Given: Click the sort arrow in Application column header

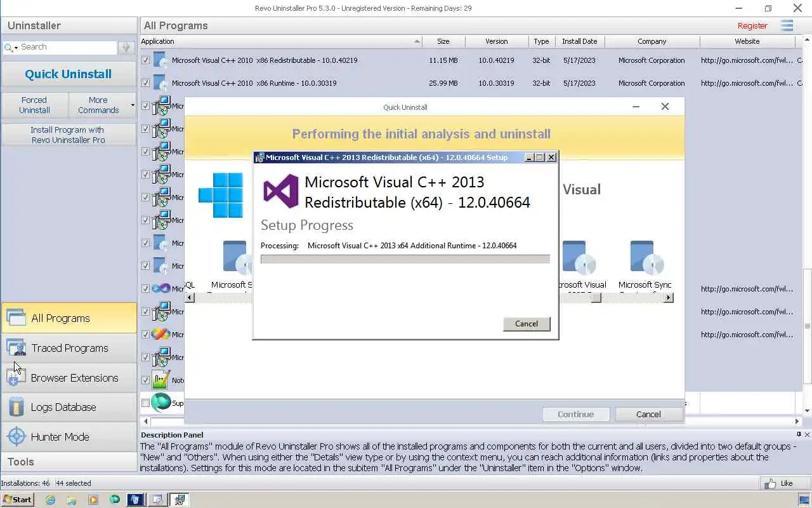Looking at the screenshot, I should click(x=417, y=41).
